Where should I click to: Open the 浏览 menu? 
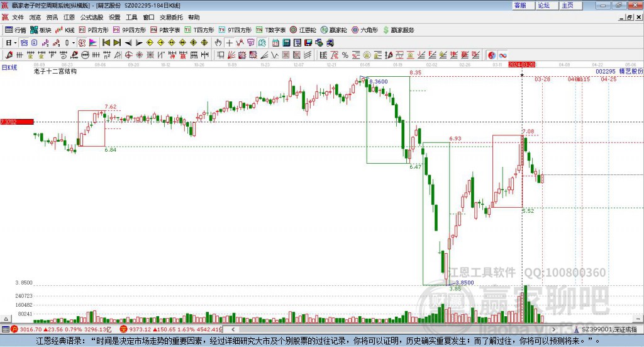35,17
